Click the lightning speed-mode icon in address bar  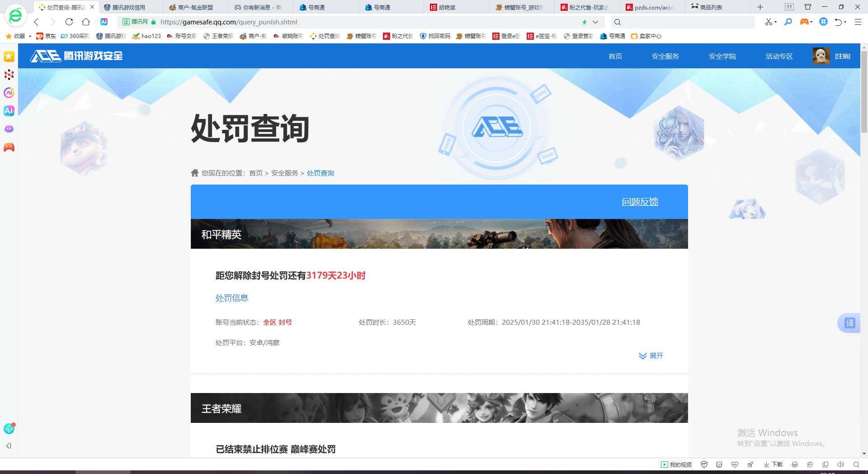[x=585, y=22]
